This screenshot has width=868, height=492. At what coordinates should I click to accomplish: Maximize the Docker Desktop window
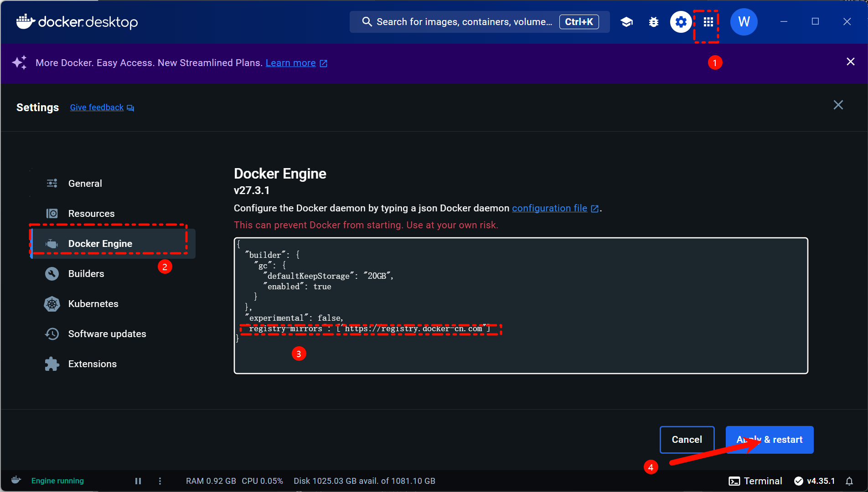(x=816, y=21)
